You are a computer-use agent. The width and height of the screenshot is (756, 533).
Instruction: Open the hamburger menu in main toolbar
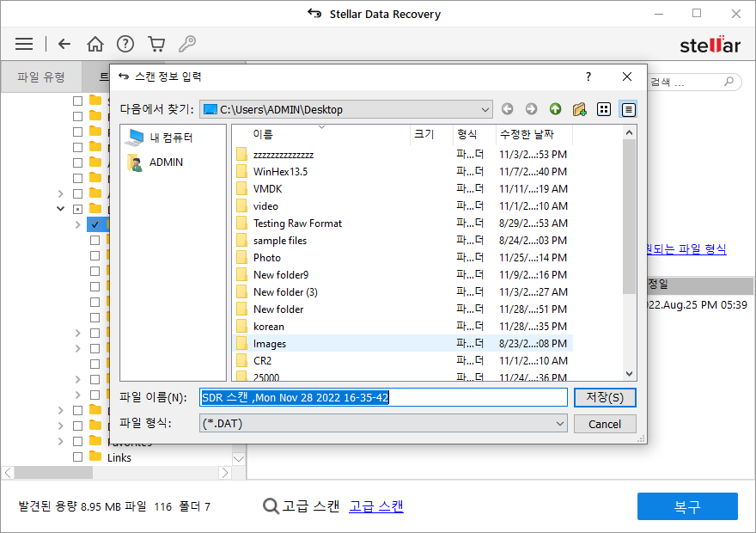point(24,44)
